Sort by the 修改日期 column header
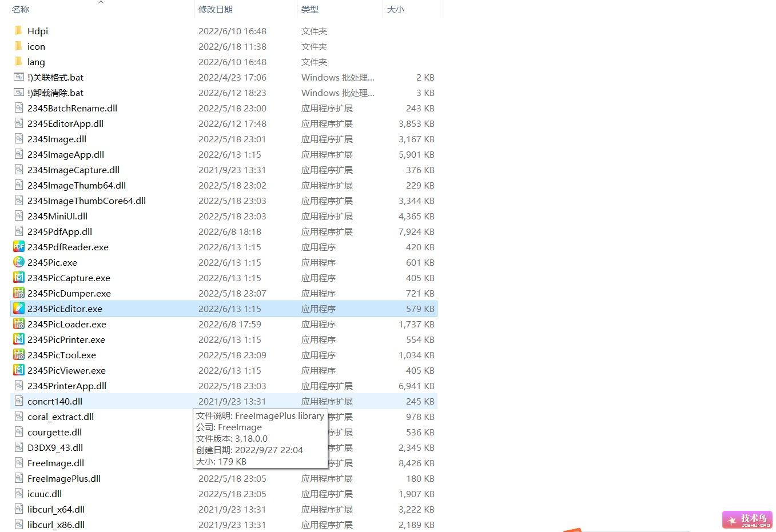Screen dimensions: 776x532 (216, 10)
